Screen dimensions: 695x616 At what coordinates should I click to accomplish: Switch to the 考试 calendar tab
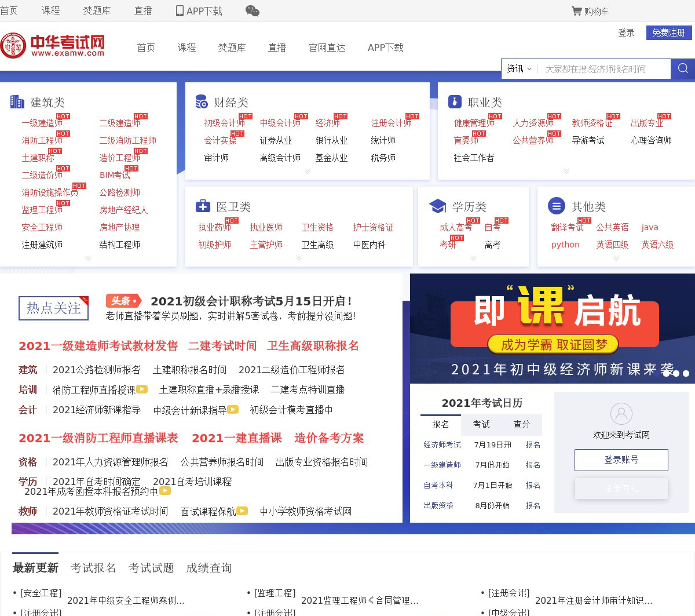pyautogui.click(x=481, y=424)
